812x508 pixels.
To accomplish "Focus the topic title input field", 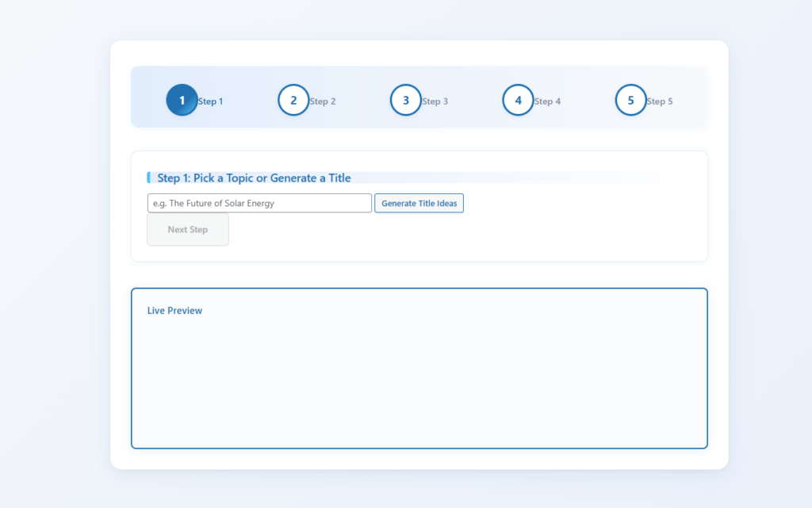I will coord(259,204).
